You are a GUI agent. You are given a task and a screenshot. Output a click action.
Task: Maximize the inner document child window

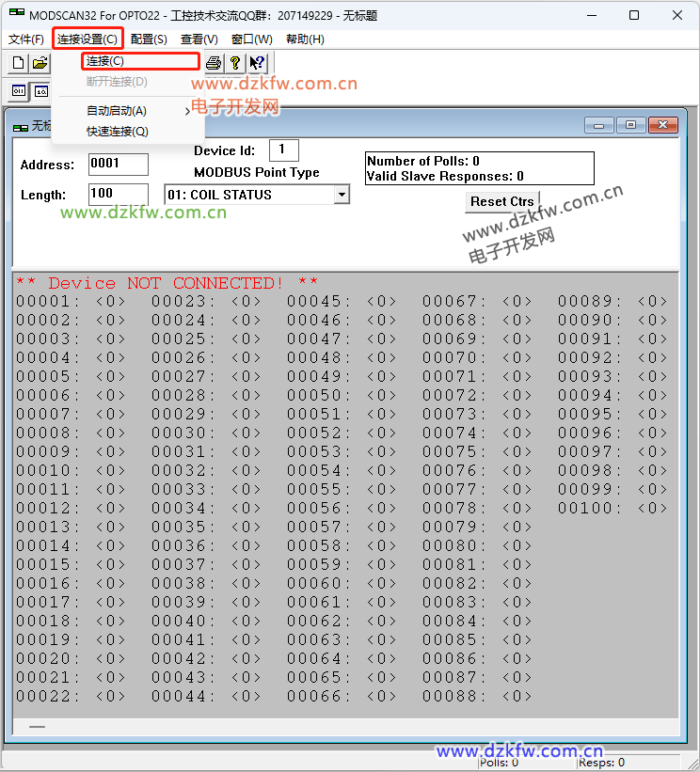[x=630, y=125]
